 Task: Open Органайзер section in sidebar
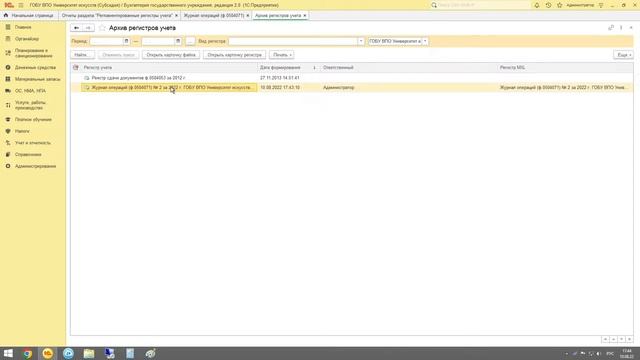(x=27, y=39)
